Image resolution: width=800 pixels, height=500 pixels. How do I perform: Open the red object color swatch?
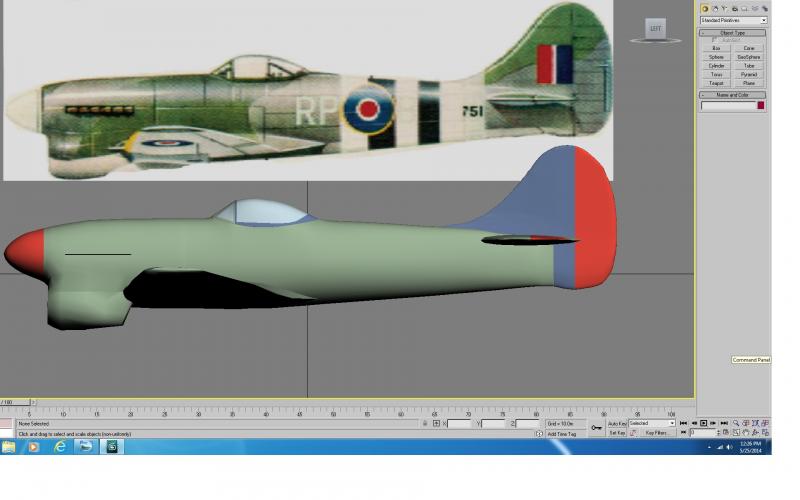tap(761, 105)
